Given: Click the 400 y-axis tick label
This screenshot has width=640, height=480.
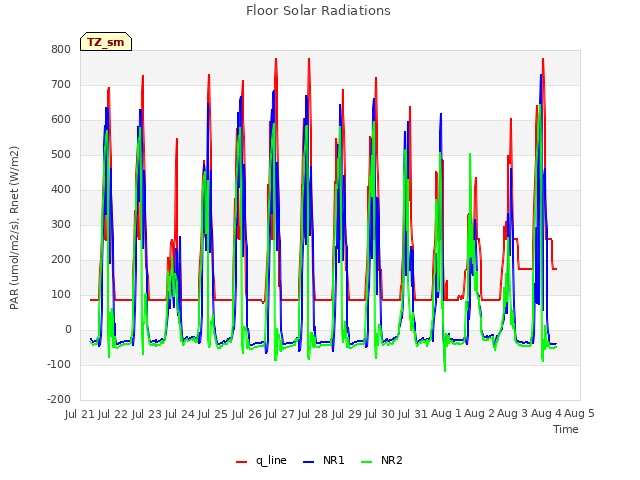Looking at the screenshot, I should pos(61,189).
